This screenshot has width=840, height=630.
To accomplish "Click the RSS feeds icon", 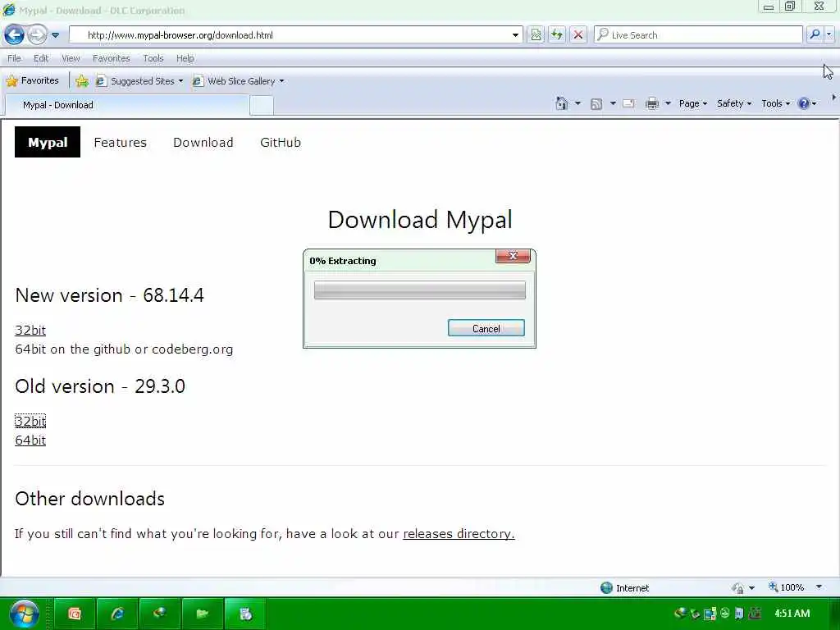I will pyautogui.click(x=596, y=104).
